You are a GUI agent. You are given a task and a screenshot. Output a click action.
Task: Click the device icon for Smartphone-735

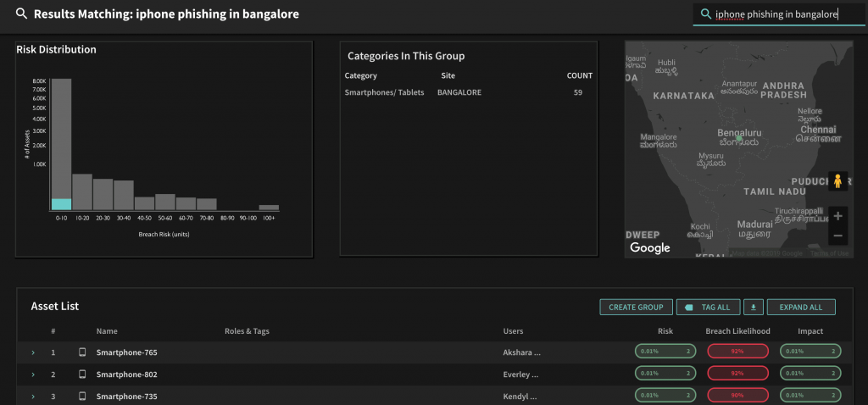point(82,397)
